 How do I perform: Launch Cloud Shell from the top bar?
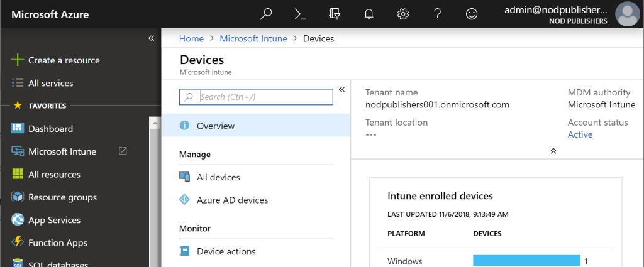point(301,14)
